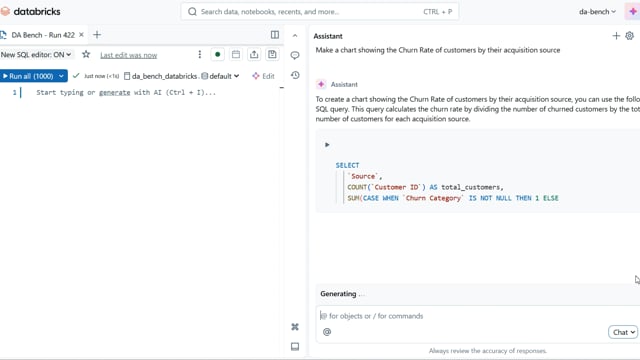
Task: Open the comments speech bubble icon
Action: coord(295,55)
